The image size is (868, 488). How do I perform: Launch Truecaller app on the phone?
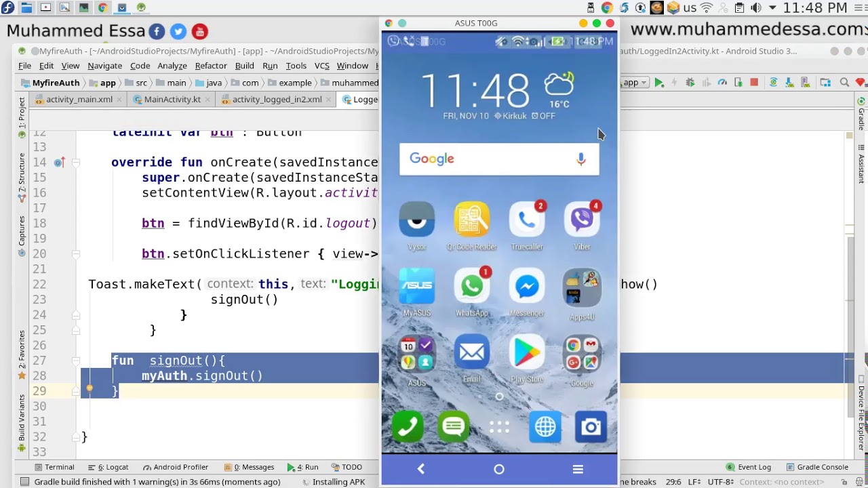[527, 226]
